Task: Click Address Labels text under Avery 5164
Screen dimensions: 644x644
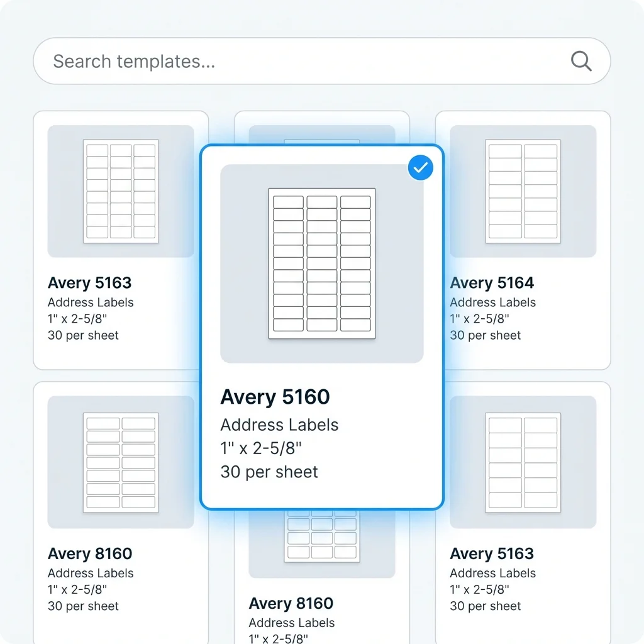Action: (x=492, y=303)
